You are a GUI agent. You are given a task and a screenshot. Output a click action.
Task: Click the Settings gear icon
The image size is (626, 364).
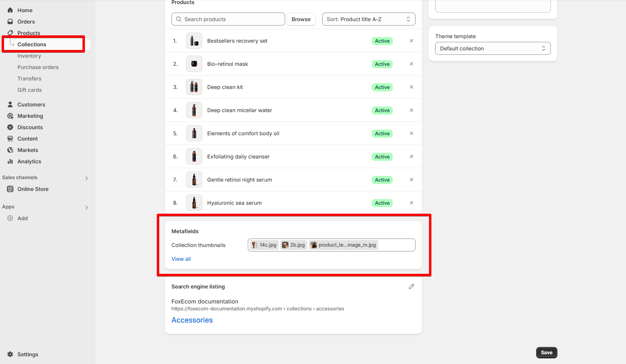pyautogui.click(x=10, y=354)
